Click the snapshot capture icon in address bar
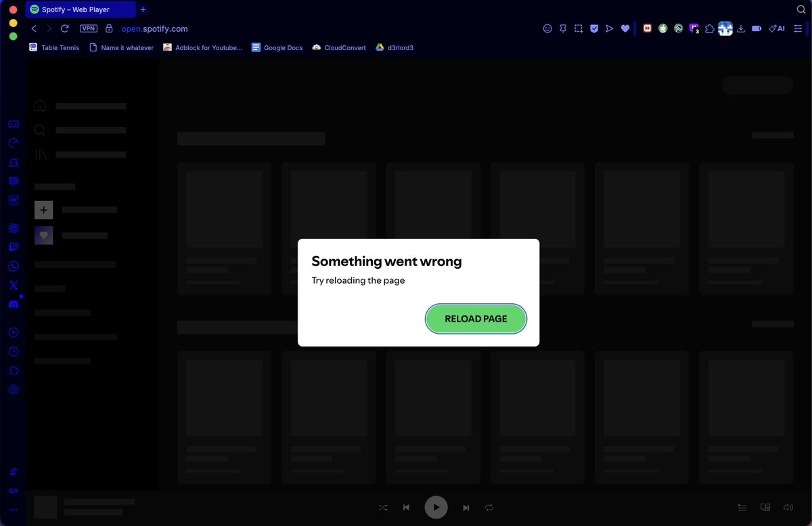 (x=579, y=28)
